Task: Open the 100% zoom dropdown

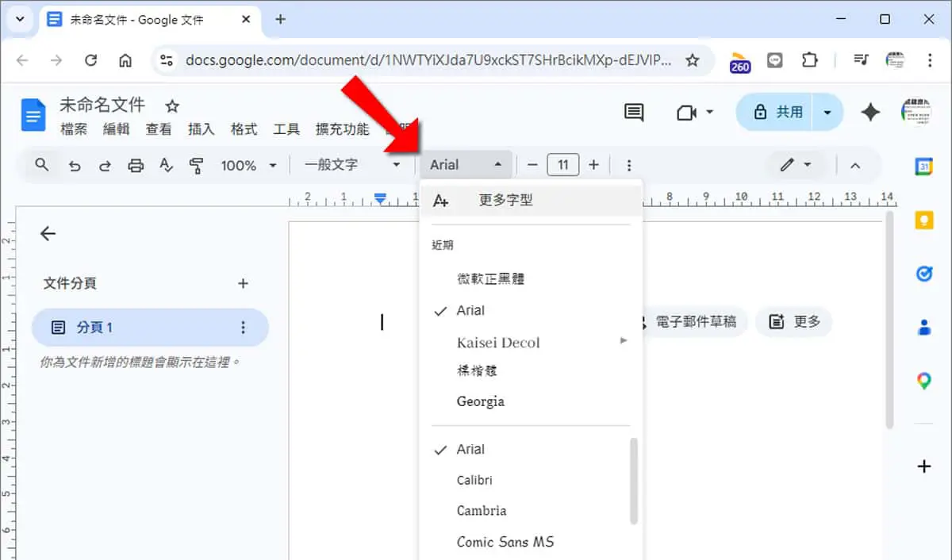Action: pos(249,165)
